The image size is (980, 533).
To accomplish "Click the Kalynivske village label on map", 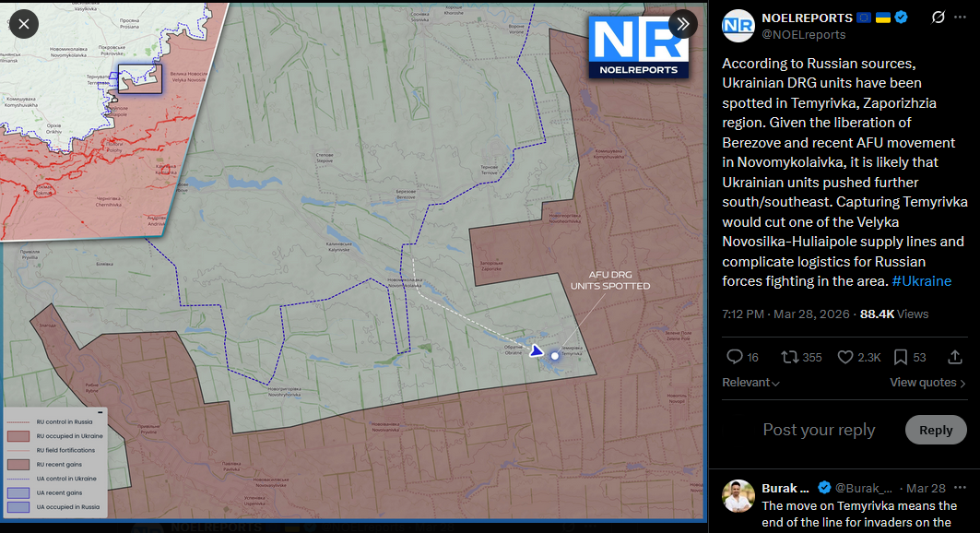I will click(338, 247).
